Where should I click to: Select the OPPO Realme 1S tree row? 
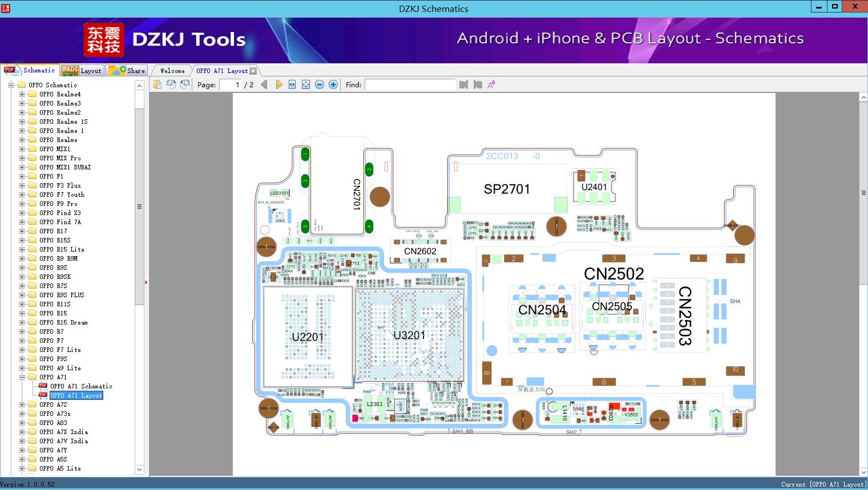click(x=63, y=122)
